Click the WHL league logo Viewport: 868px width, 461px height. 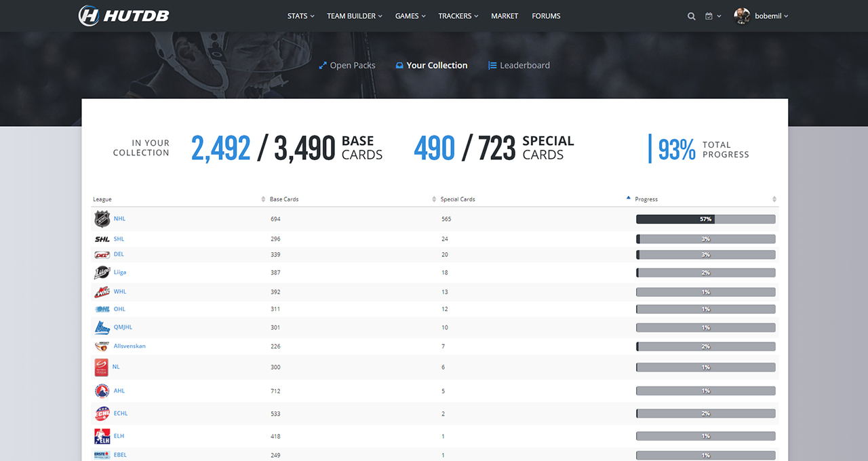pos(102,292)
